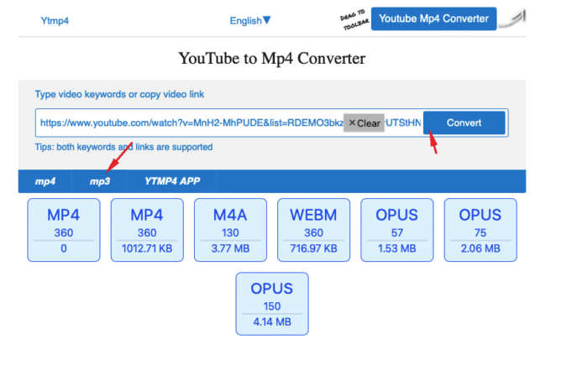Click the 'Type video keywords or copy video link' label
Viewport: 588px width, 386px height.
pos(119,95)
